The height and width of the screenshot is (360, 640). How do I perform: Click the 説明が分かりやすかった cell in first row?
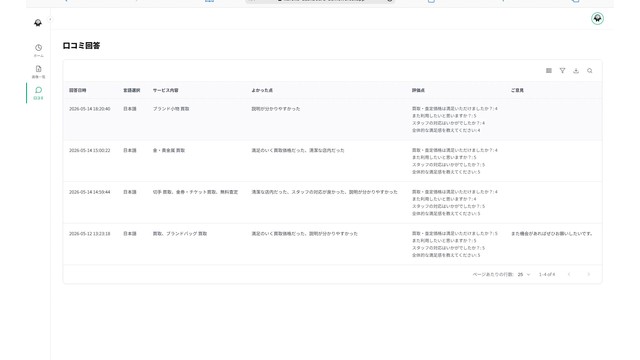pyautogui.click(x=276, y=109)
